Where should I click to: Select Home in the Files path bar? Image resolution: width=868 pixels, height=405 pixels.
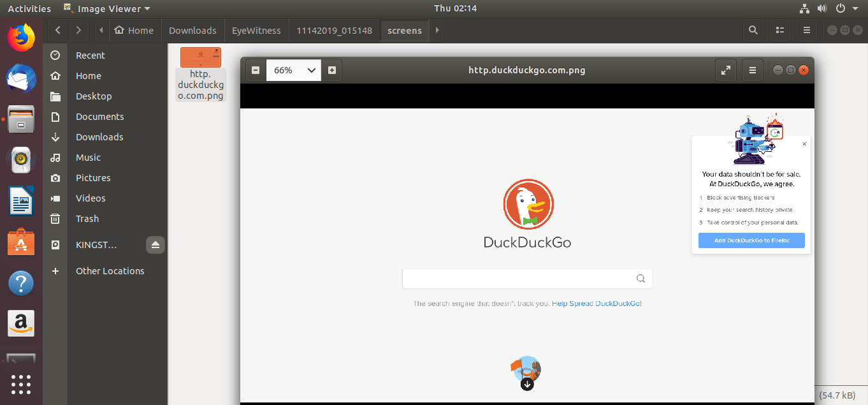(x=134, y=30)
